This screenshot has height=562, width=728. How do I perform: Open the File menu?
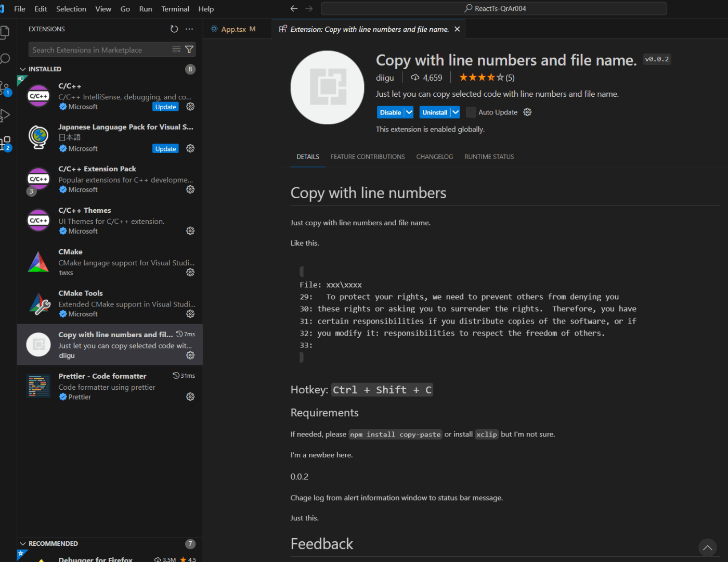pos(20,9)
